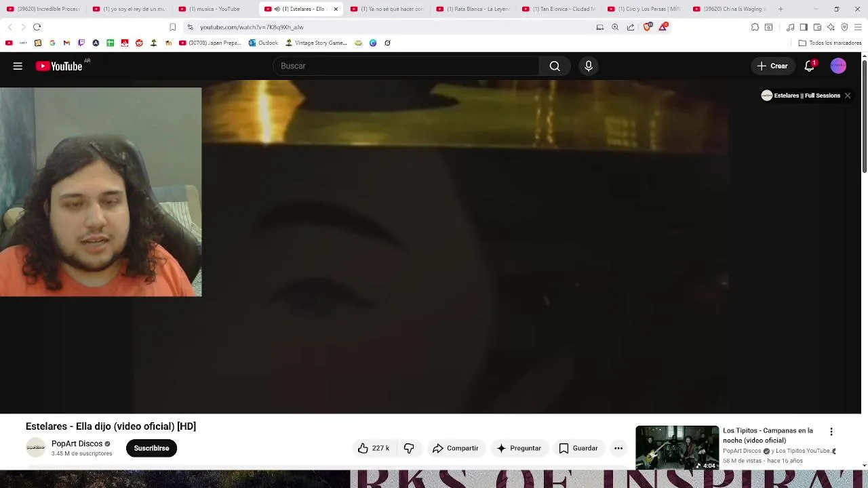Open Los Tipitos video thumbnail
The image size is (868, 488).
(677, 447)
